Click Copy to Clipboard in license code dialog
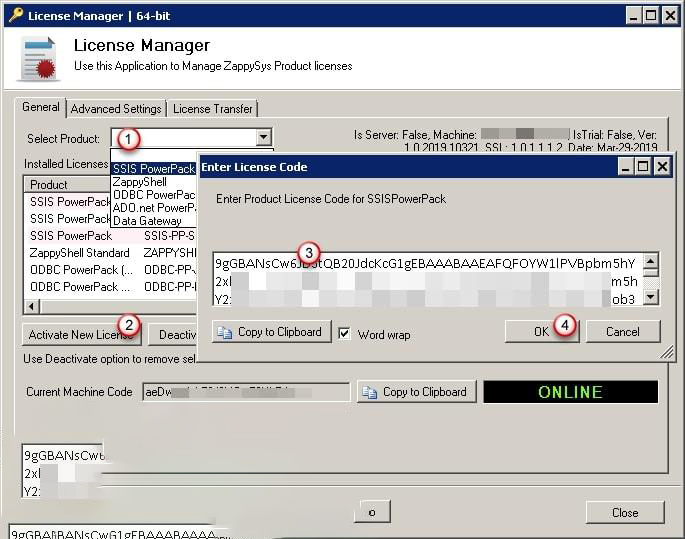 pos(272,332)
